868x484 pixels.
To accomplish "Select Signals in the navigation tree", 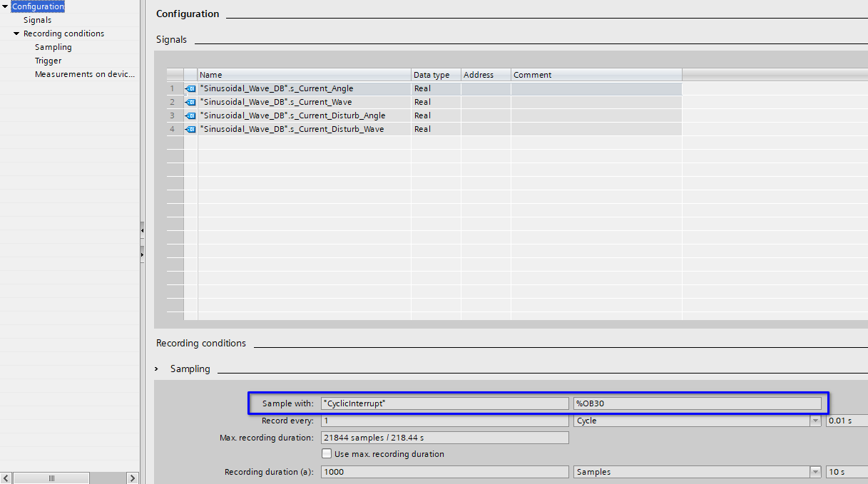I will [x=37, y=20].
